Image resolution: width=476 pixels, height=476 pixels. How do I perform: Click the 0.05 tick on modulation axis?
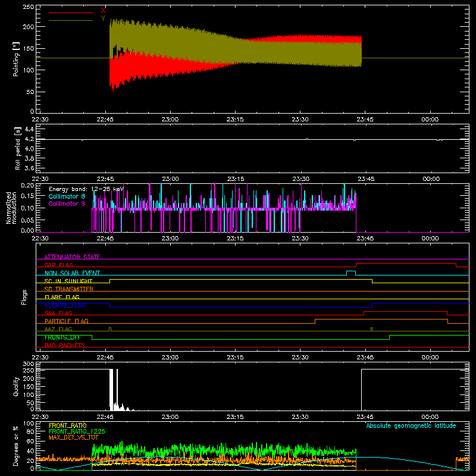(27, 220)
